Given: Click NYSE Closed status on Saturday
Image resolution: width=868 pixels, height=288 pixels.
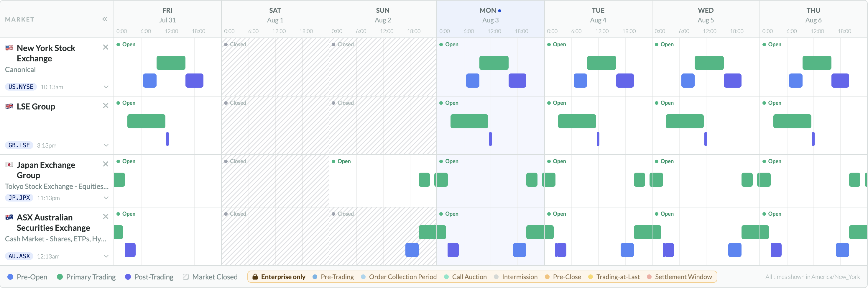Looking at the screenshot, I should click(x=235, y=45).
